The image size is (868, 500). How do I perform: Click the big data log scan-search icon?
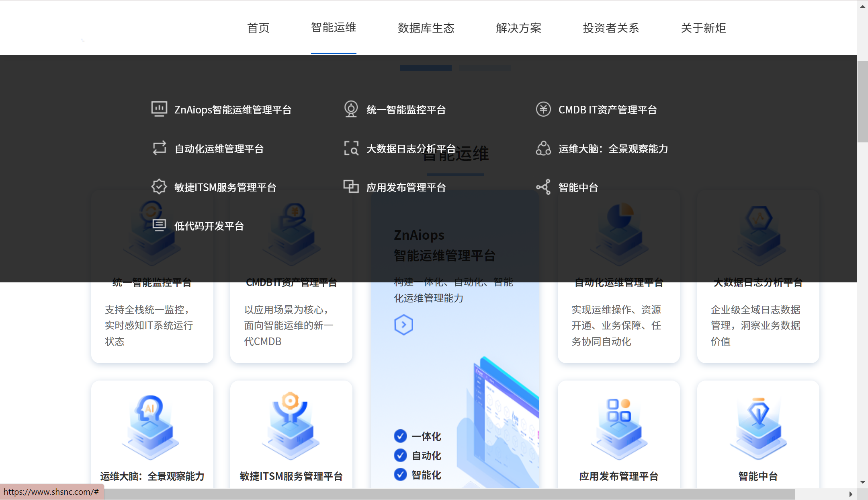(351, 148)
